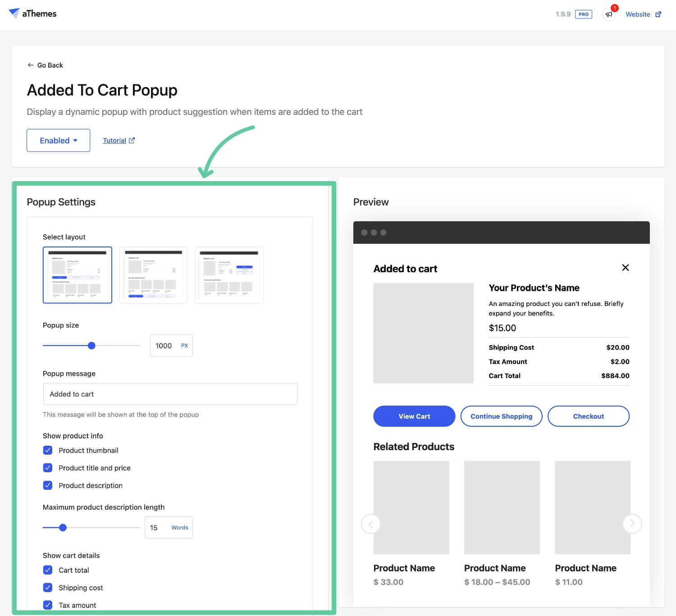Click the Go Back arrow icon
Screen dimensions: 676x616
pos(31,65)
